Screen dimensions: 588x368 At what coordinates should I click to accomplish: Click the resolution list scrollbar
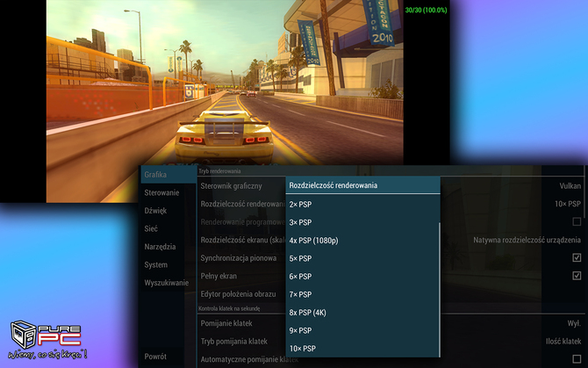click(x=439, y=289)
